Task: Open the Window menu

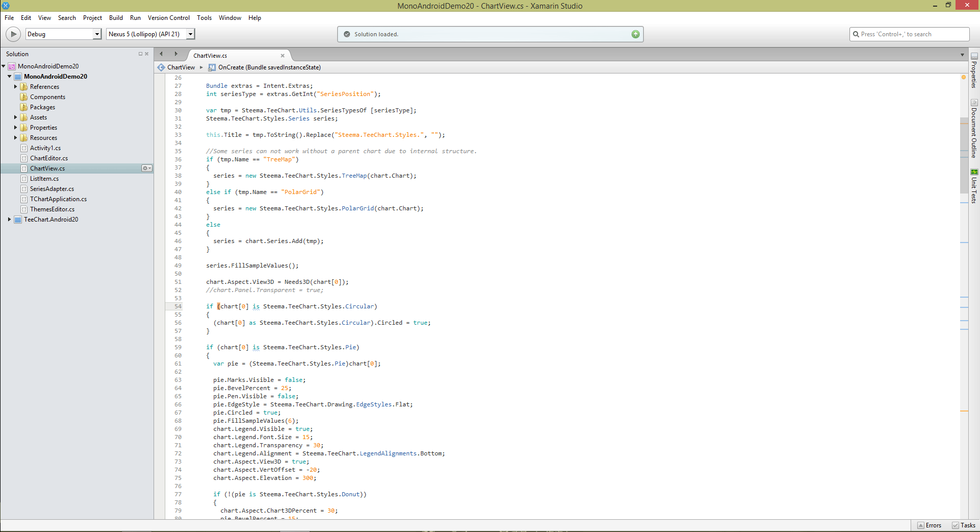Action: [230, 18]
